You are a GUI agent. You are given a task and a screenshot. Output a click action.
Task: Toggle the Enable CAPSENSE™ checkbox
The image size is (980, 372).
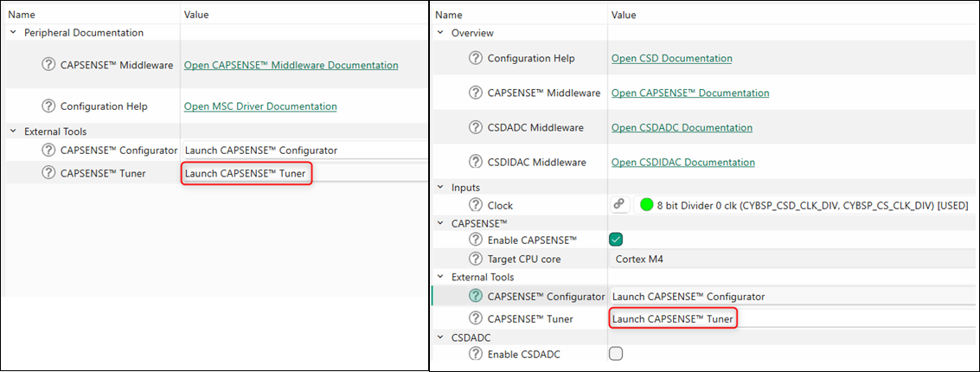(x=617, y=240)
